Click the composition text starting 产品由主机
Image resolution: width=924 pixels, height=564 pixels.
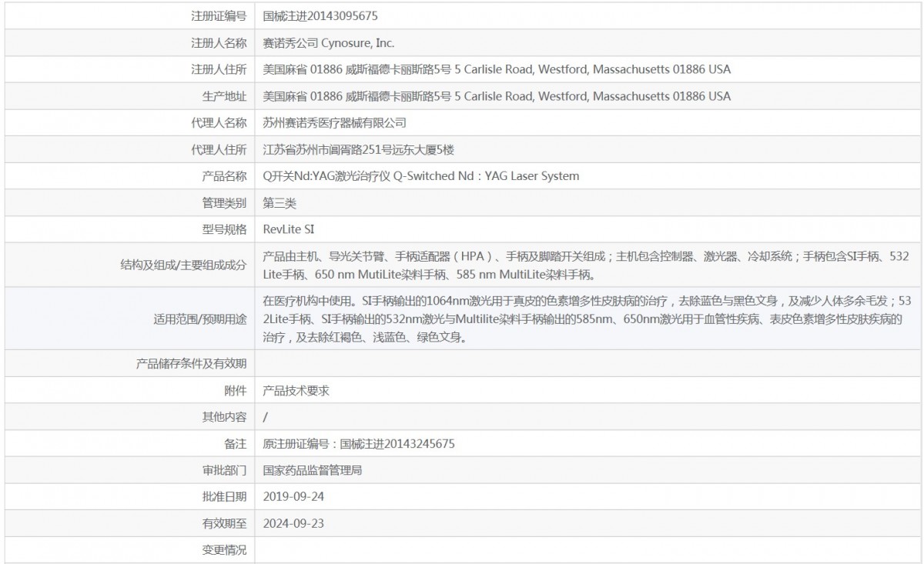[x=586, y=265]
